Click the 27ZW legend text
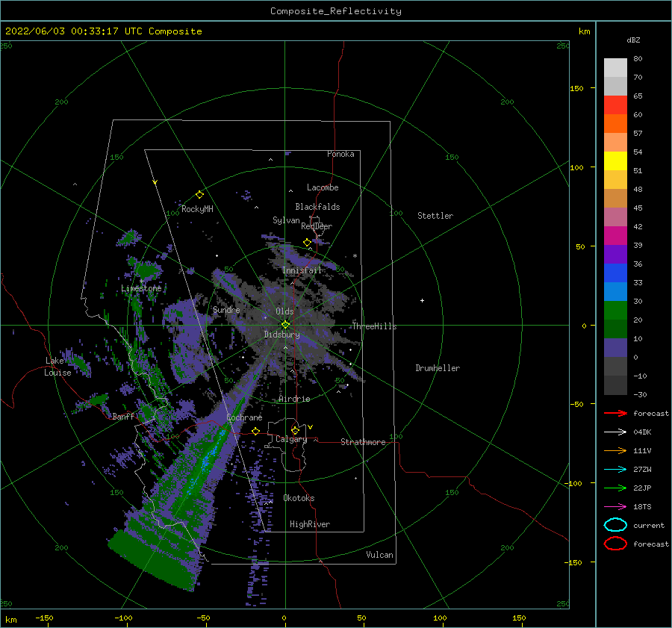This screenshot has width=672, height=628. (x=642, y=470)
